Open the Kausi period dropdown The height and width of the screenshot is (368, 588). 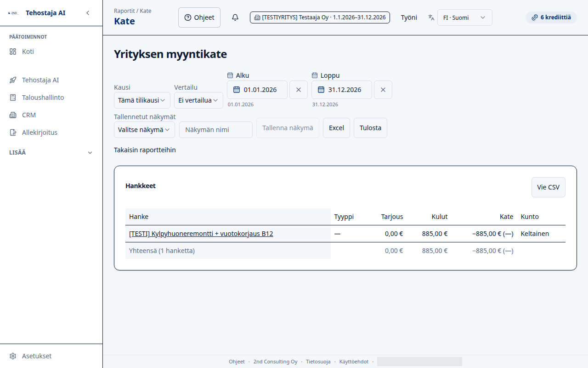pos(142,100)
